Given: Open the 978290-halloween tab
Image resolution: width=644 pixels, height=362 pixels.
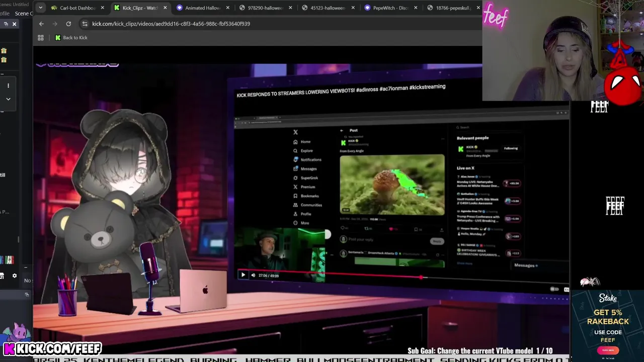Looking at the screenshot, I should (265, 8).
